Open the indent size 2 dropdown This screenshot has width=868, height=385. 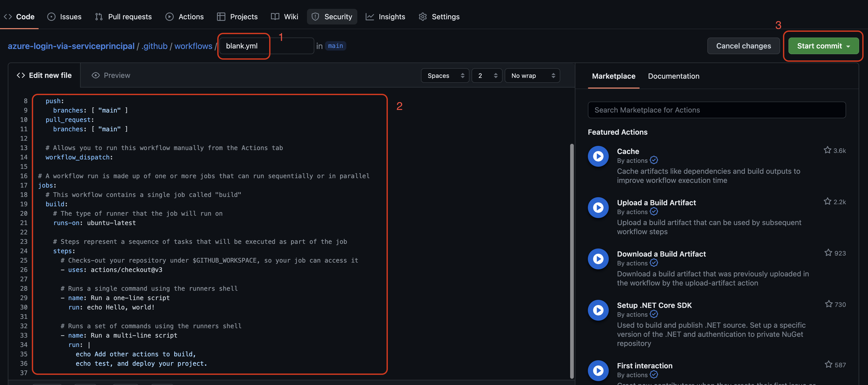(487, 76)
